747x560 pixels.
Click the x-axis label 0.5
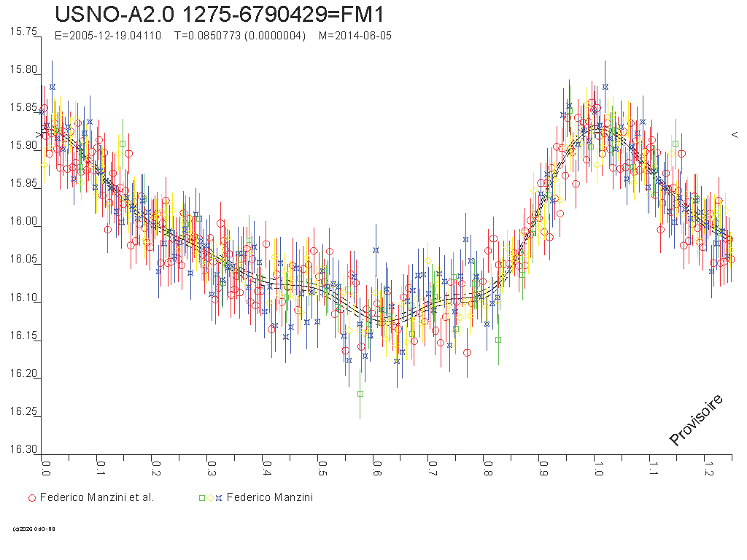click(322, 469)
